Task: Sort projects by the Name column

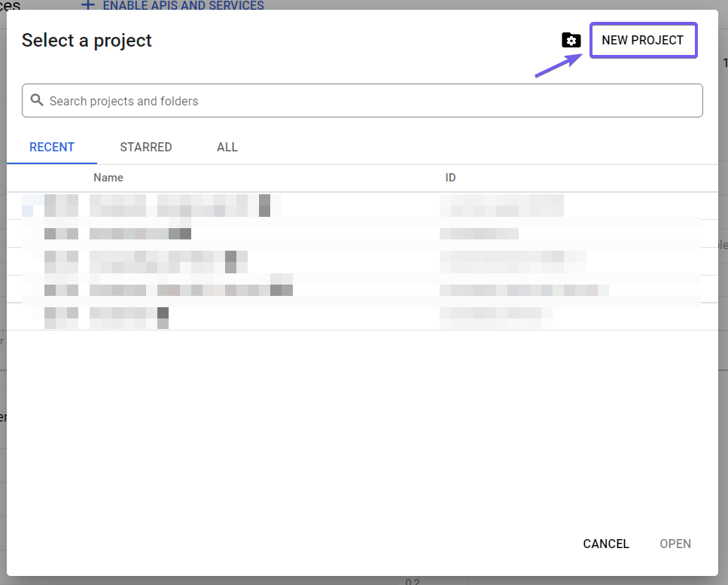Action: coord(108,178)
